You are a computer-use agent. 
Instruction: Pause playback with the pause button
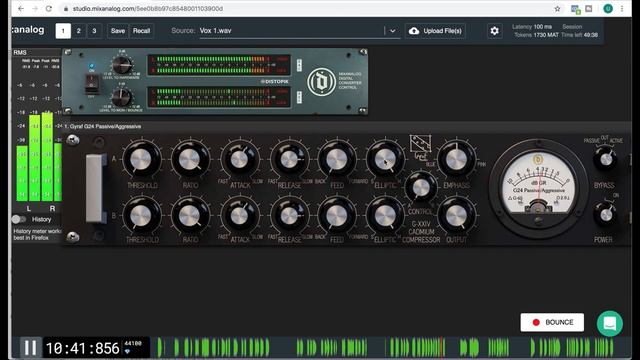pyautogui.click(x=30, y=347)
